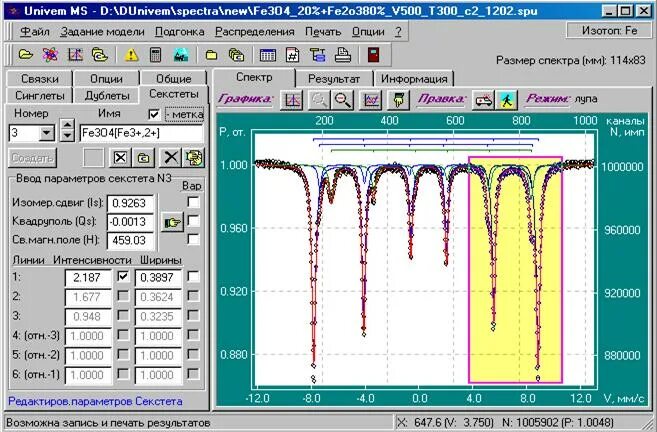The height and width of the screenshot is (432, 657).
Task: Click the stacked folders 'C' icon in the main toolbar
Action: (100, 54)
